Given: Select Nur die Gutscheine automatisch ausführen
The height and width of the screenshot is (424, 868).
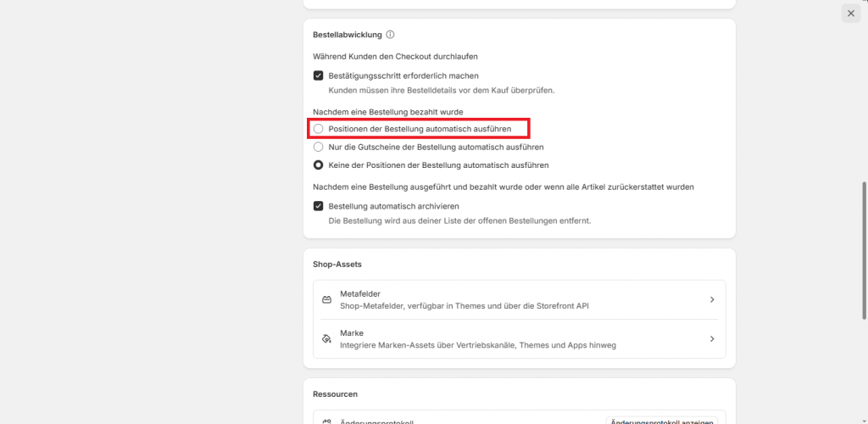Looking at the screenshot, I should click(x=319, y=148).
